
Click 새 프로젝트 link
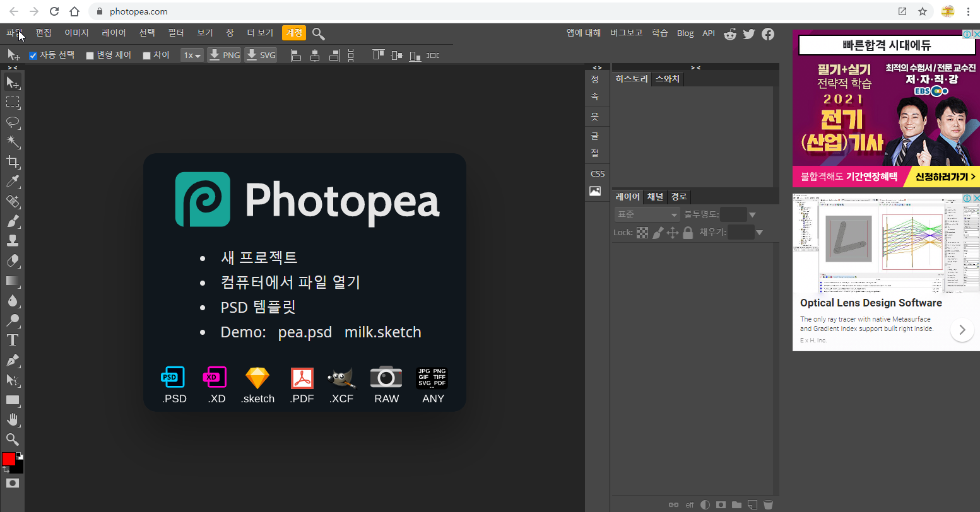coord(259,257)
